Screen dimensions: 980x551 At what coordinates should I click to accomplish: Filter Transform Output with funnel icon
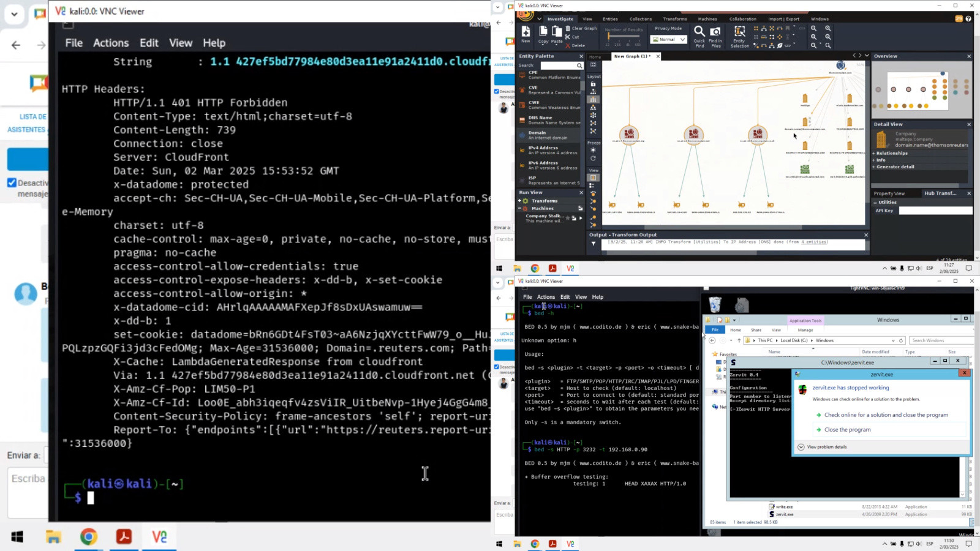[x=593, y=244]
